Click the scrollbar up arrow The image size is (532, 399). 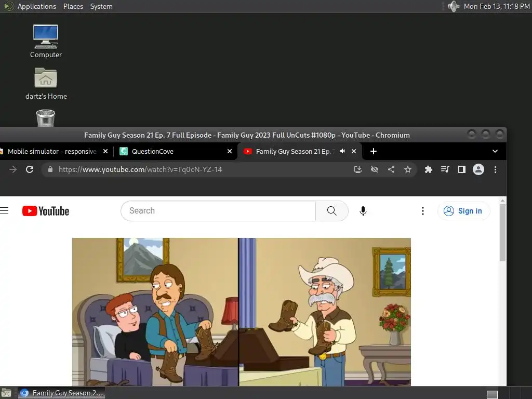click(502, 201)
